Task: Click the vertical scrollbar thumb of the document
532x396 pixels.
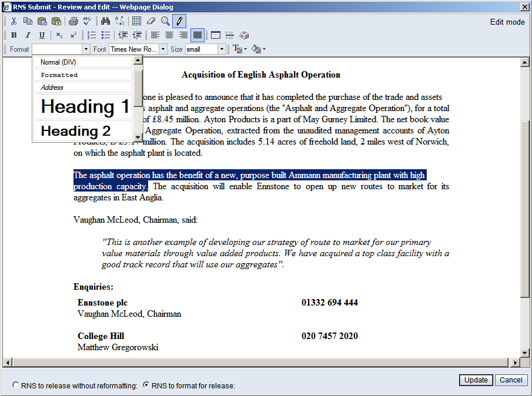Action: coord(524,209)
